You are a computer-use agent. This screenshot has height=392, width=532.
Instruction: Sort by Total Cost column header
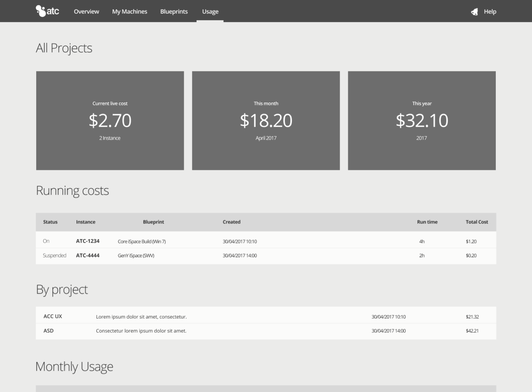tap(477, 222)
